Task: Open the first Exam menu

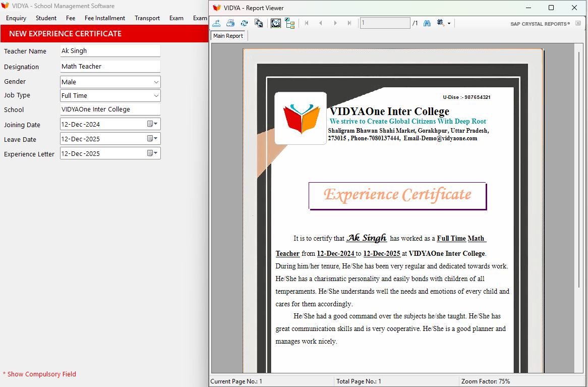Action: click(x=177, y=18)
